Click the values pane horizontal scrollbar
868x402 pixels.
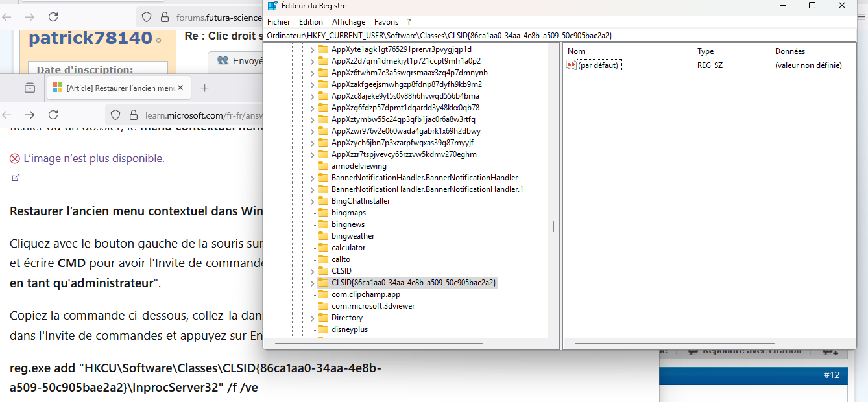675,343
